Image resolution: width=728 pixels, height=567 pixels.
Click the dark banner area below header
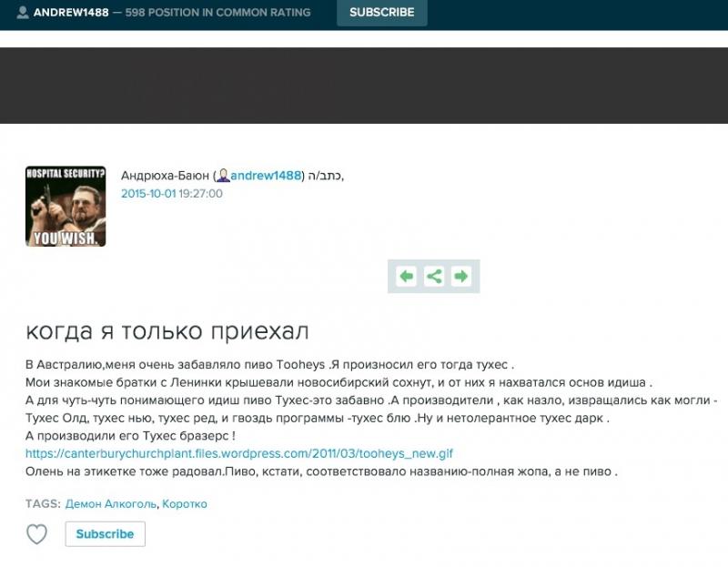point(364,86)
